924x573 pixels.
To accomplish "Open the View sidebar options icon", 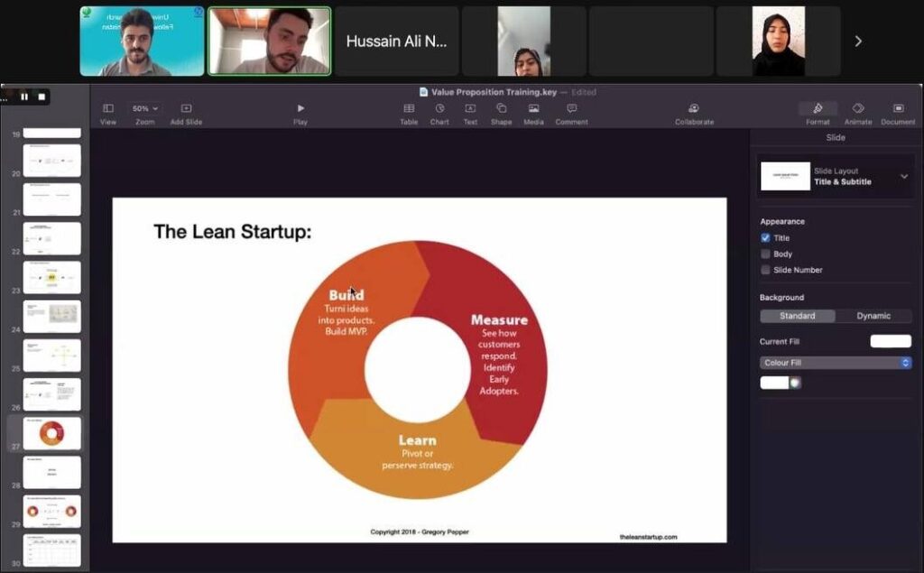I will coord(108,108).
